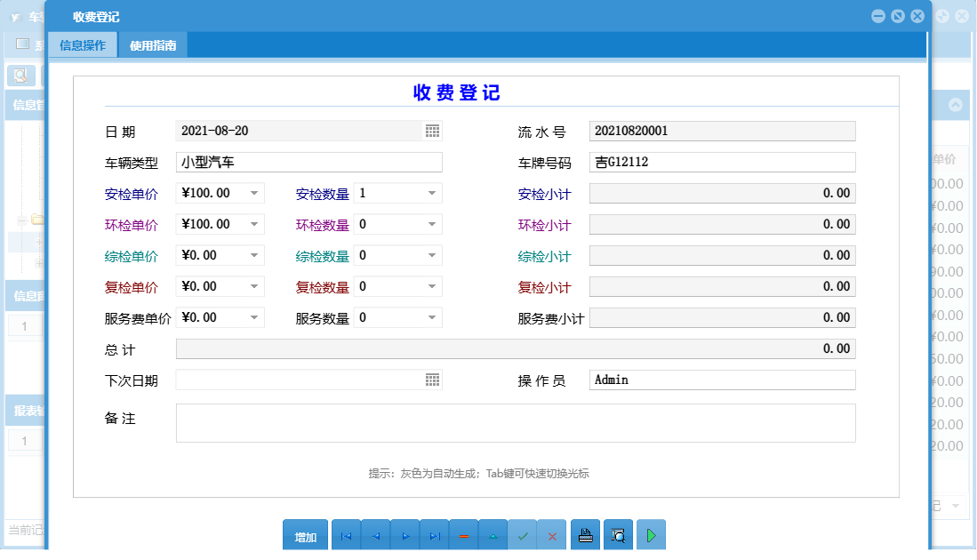Open the 下次日期 calendar picker

pyautogui.click(x=433, y=380)
